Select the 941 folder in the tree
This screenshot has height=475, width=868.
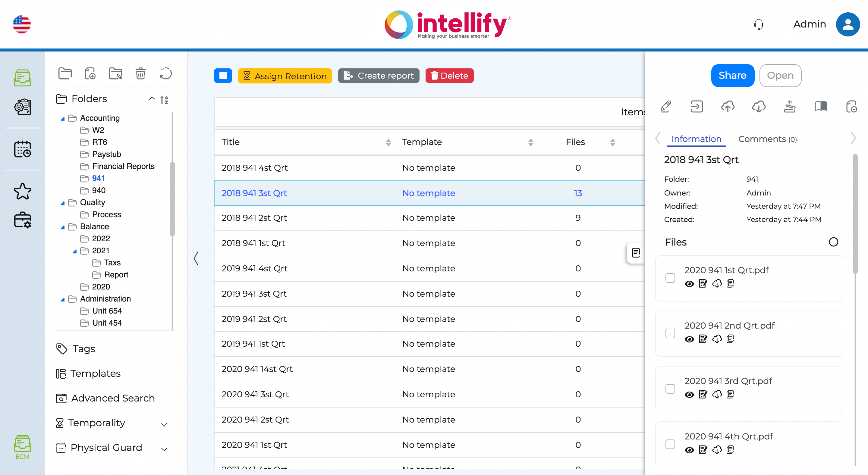pos(98,178)
